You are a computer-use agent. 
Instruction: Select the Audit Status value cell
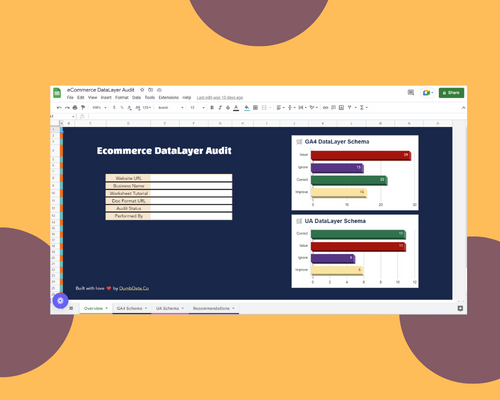click(x=191, y=208)
